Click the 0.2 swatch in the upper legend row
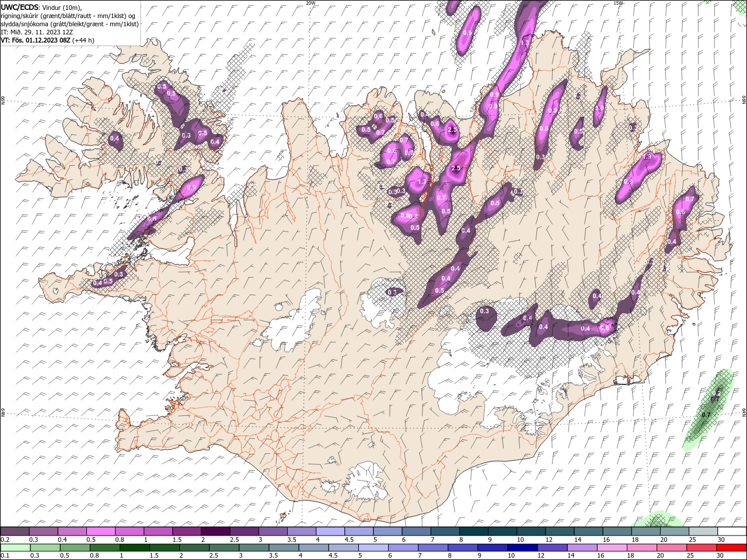Viewport: 747px width, 560px height. [x=15, y=531]
